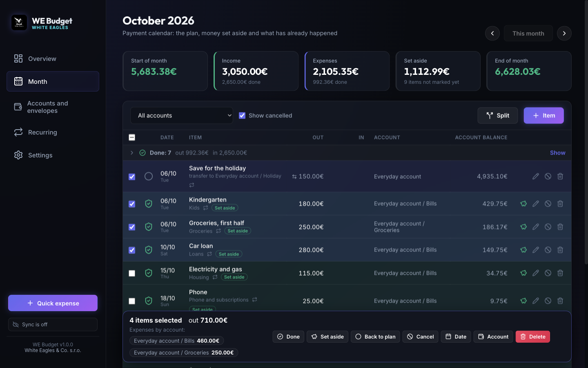Open Settings in the sidebar
This screenshot has width=588, height=368.
tap(53, 155)
